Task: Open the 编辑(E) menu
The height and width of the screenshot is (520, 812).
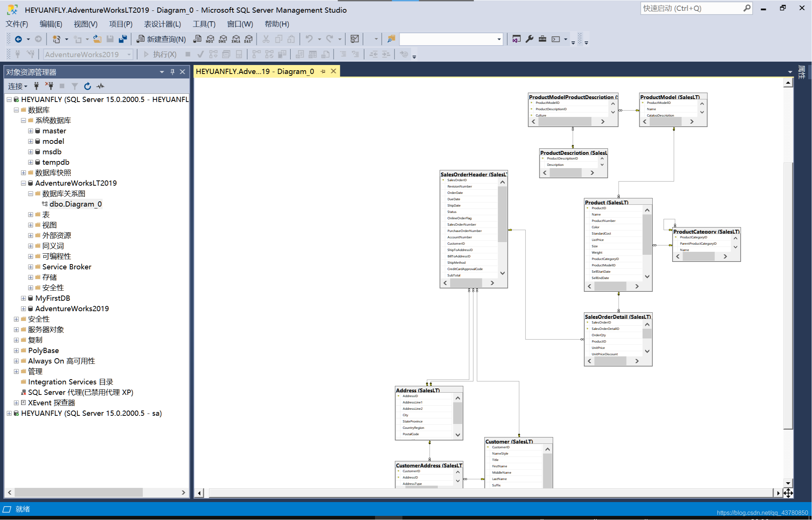Action: tap(51, 24)
